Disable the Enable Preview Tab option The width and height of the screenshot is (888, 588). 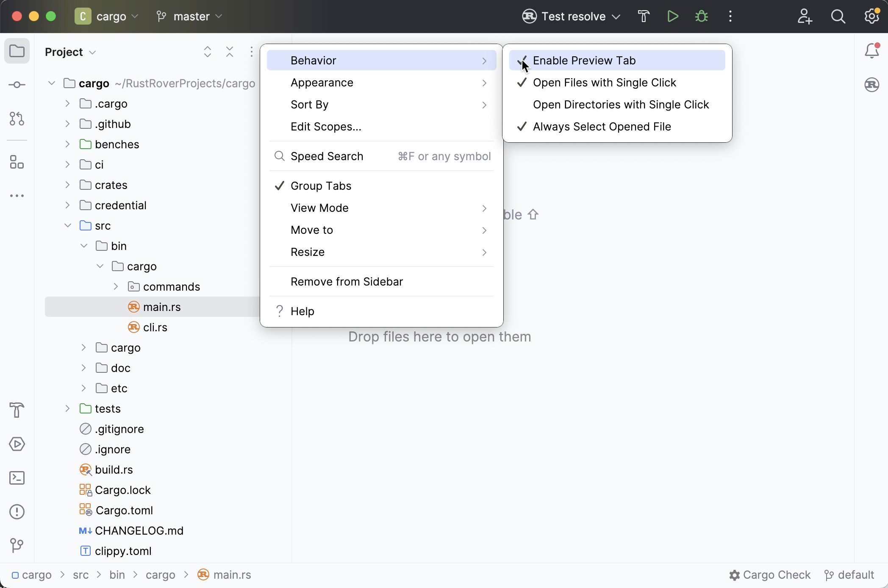pyautogui.click(x=585, y=60)
